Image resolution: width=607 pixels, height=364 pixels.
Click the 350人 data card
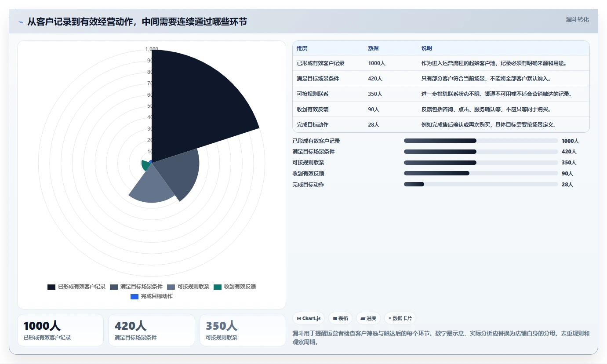pyautogui.click(x=243, y=330)
